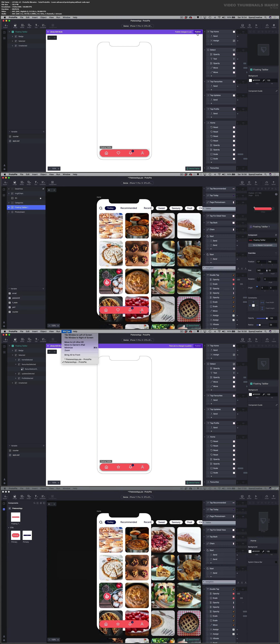
Task: Reset Overrides using the circular arrow icon
Action: coord(276,253)
